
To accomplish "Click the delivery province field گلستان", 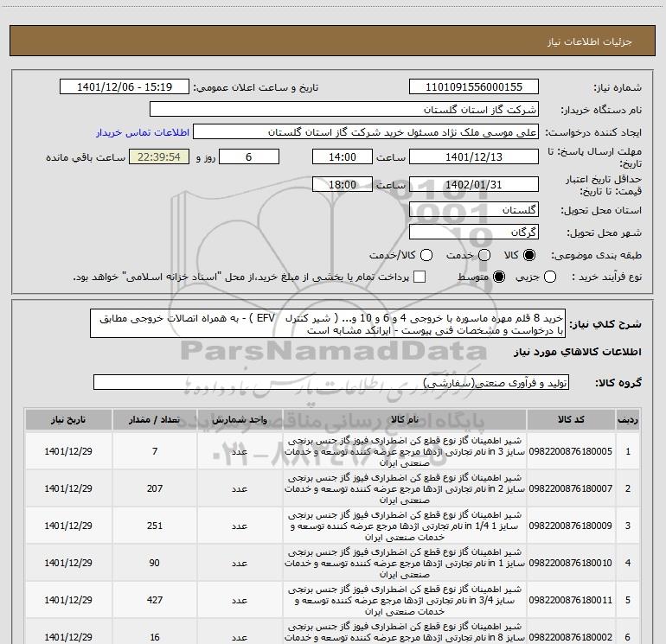I will tap(474, 209).
